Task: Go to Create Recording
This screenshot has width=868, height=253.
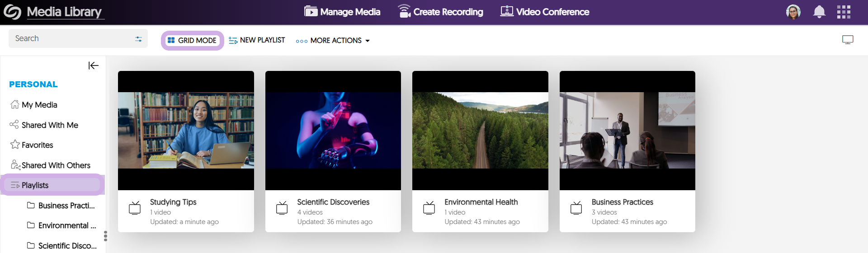Action: click(x=440, y=12)
